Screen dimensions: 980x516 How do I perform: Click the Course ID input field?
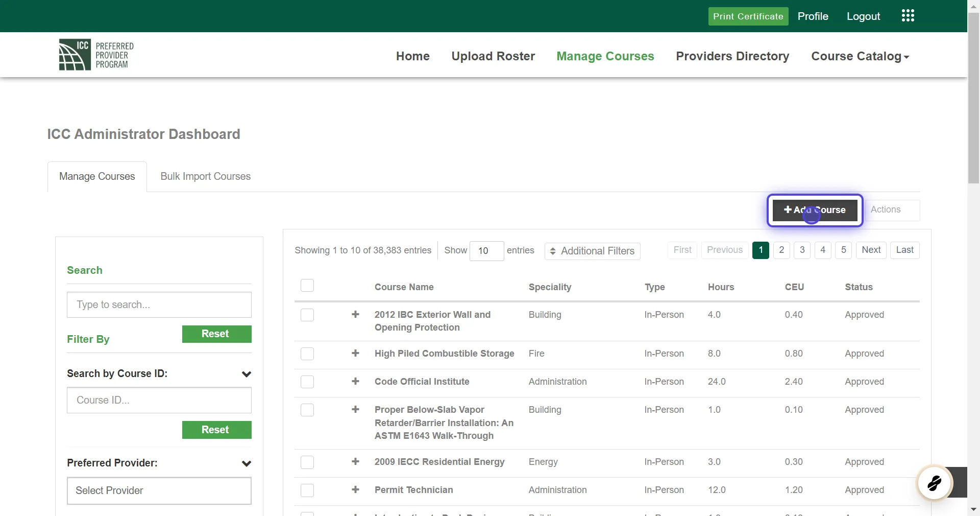(159, 400)
